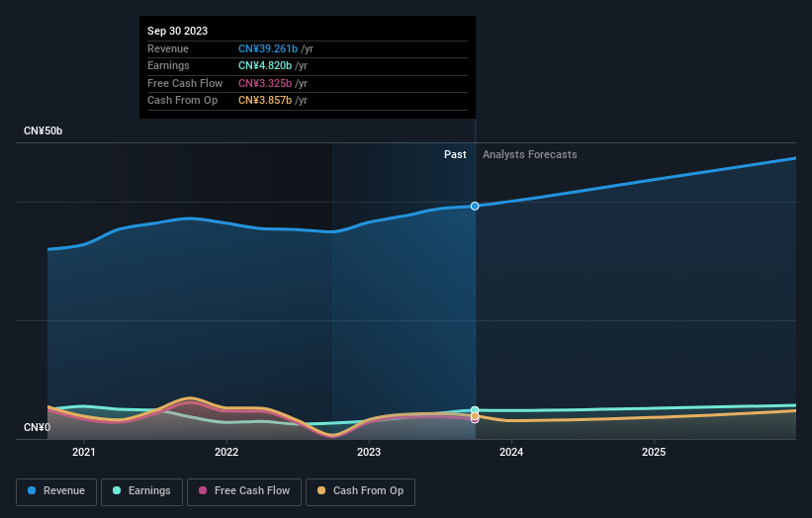Click the Earnings row label in tooltip

168,65
